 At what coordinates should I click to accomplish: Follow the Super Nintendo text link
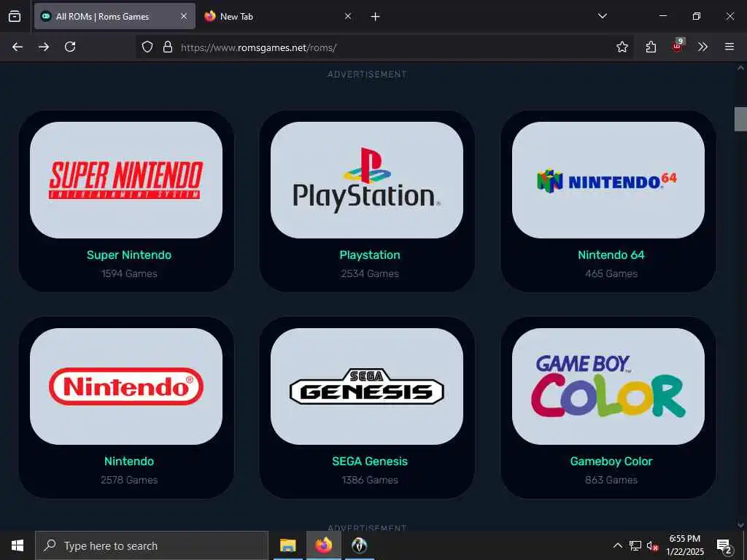(129, 254)
